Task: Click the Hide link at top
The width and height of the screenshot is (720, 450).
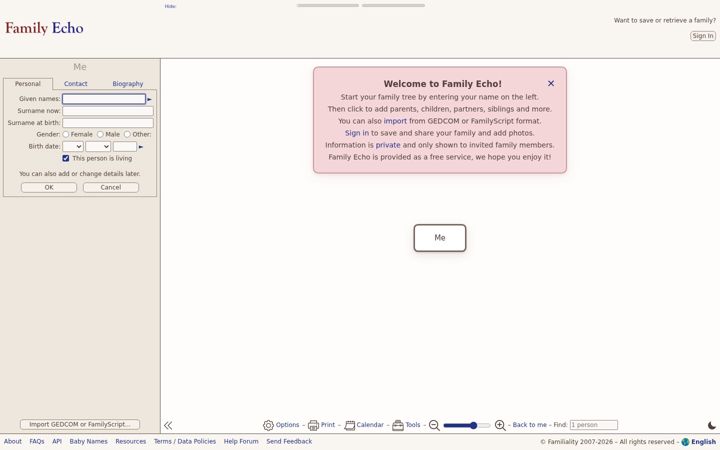Action: click(170, 6)
